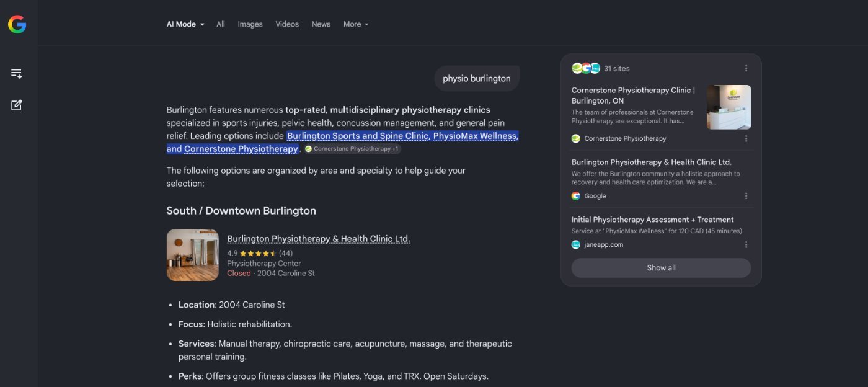Switch to the Videos tab
Image resolution: width=868 pixels, height=387 pixels.
click(287, 24)
